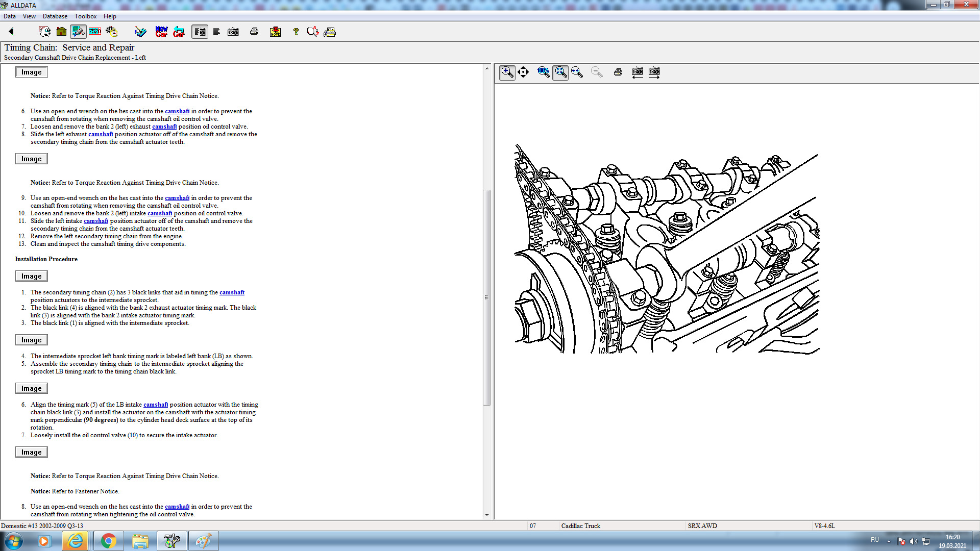Click the New Car toolbar icon
The width and height of the screenshot is (980, 551).
click(x=161, y=32)
